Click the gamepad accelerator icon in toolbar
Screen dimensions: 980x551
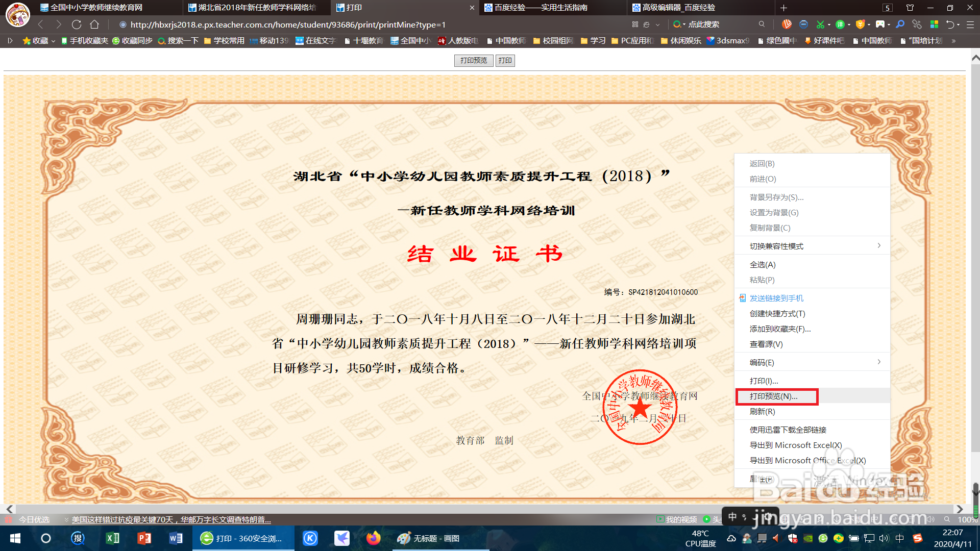[x=880, y=24]
